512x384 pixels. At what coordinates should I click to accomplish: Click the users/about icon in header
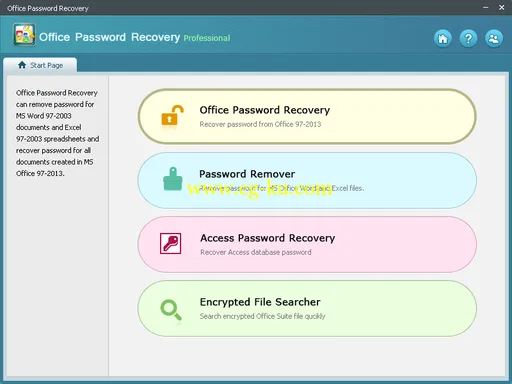click(494, 38)
